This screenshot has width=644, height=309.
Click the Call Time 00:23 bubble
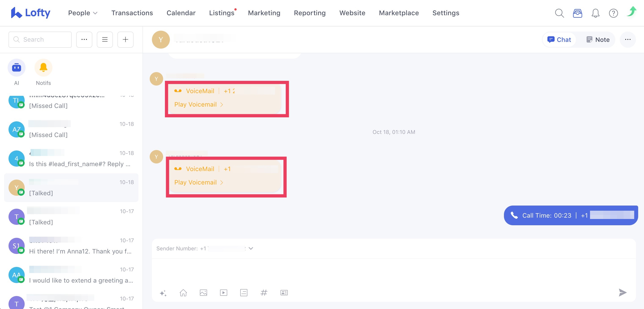click(571, 215)
